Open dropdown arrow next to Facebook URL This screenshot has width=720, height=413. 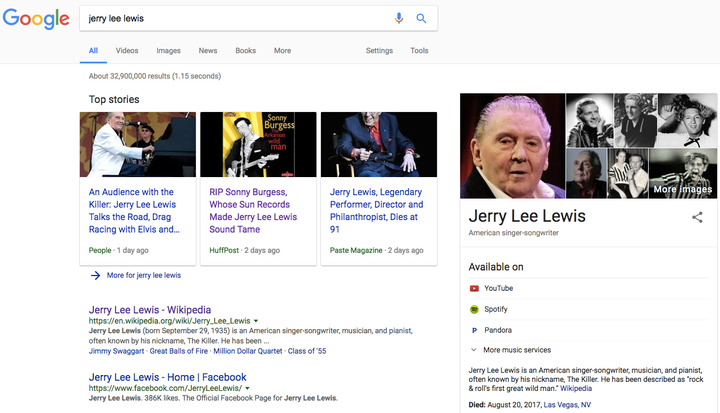point(248,388)
